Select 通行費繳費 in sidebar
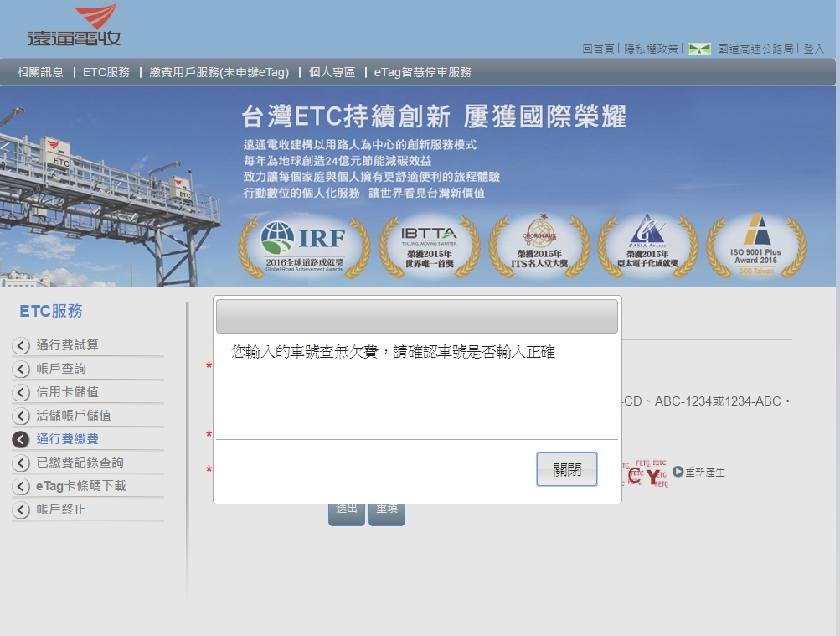Screen dimensions: 840x636 pos(68,440)
